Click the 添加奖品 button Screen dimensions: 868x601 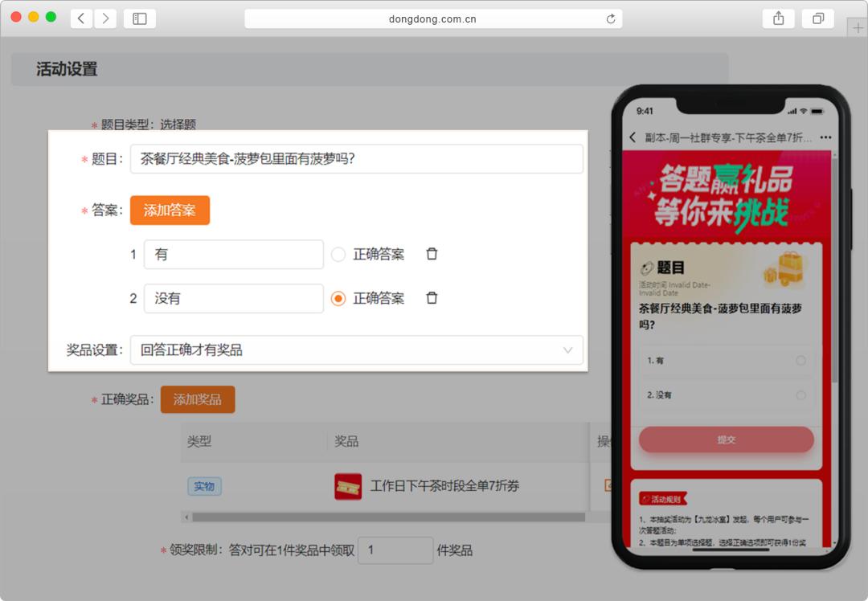click(x=198, y=399)
